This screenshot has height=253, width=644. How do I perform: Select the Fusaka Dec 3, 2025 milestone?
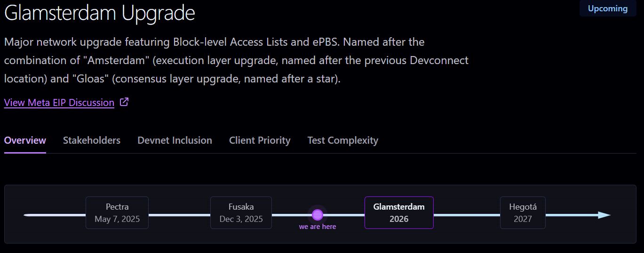click(x=241, y=213)
